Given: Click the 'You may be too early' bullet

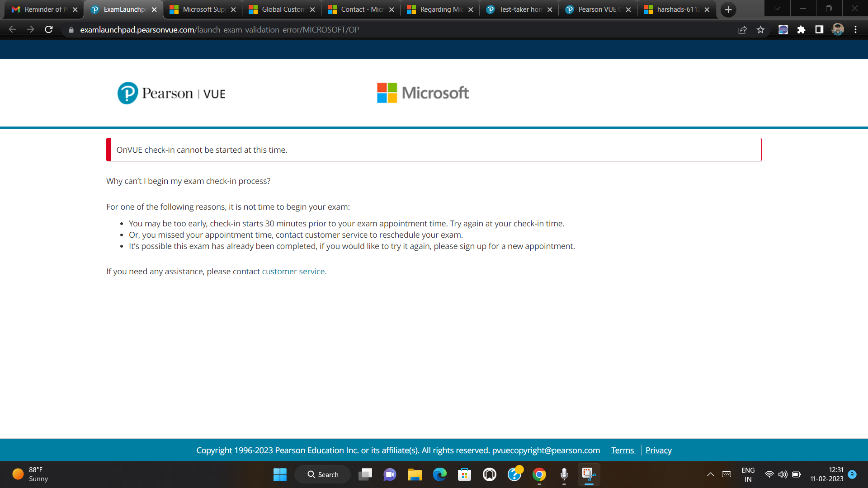Looking at the screenshot, I should click(346, 223).
